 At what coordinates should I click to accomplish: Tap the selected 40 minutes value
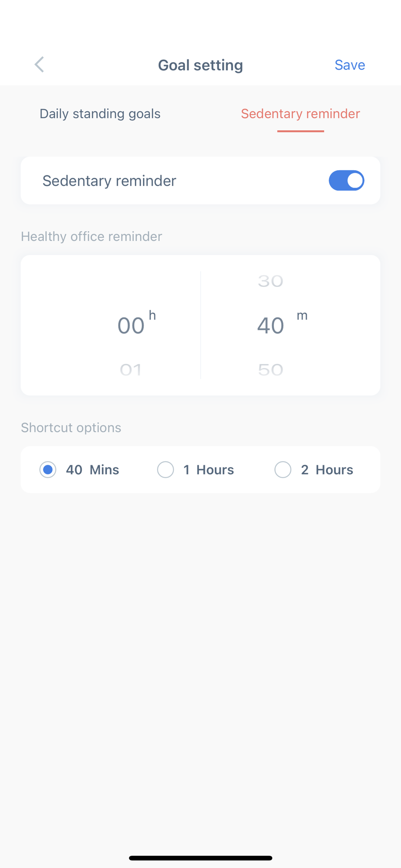pos(270,325)
